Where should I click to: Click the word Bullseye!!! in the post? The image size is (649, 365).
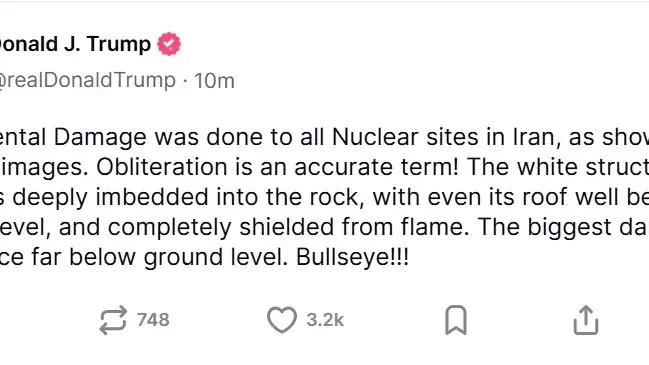click(352, 257)
